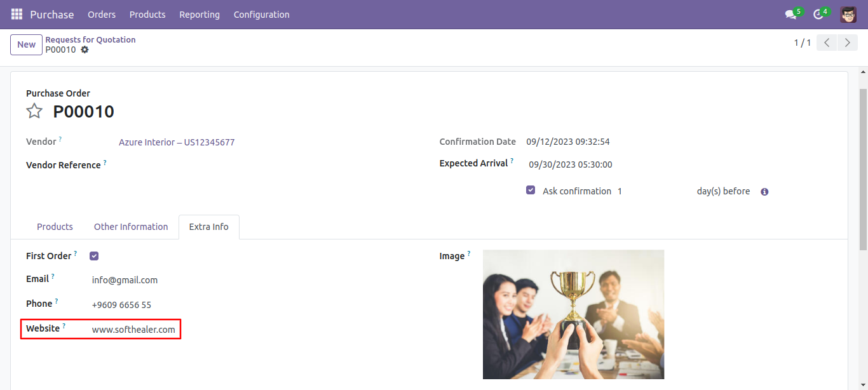The image size is (868, 390).
Task: Click the Email field info@gmail.com
Action: [x=125, y=280]
